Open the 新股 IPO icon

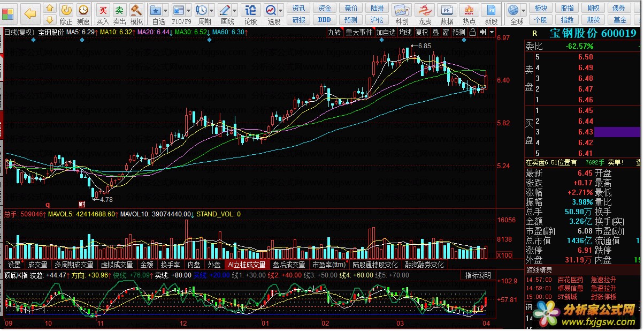(490, 10)
